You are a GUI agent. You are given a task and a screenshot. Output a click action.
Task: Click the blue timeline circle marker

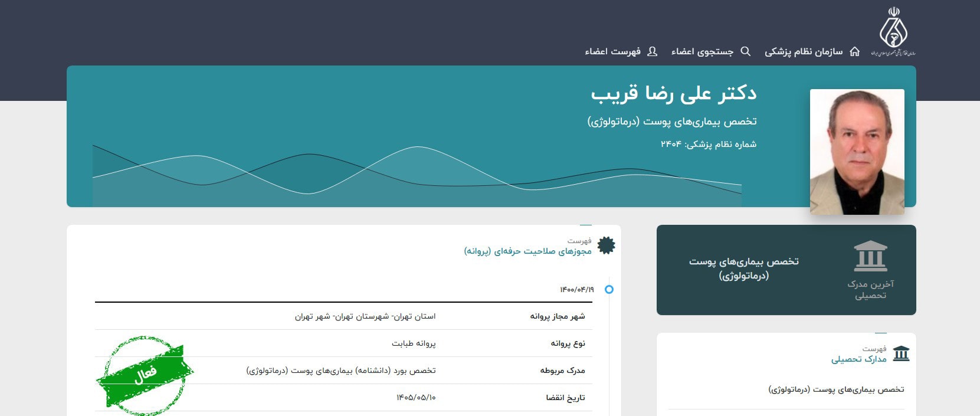(609, 289)
